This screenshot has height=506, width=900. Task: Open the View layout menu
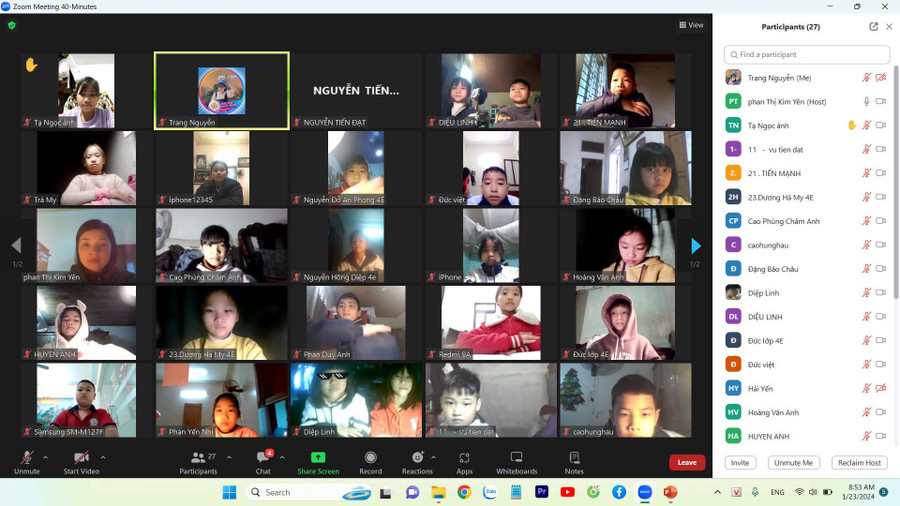coord(691,25)
